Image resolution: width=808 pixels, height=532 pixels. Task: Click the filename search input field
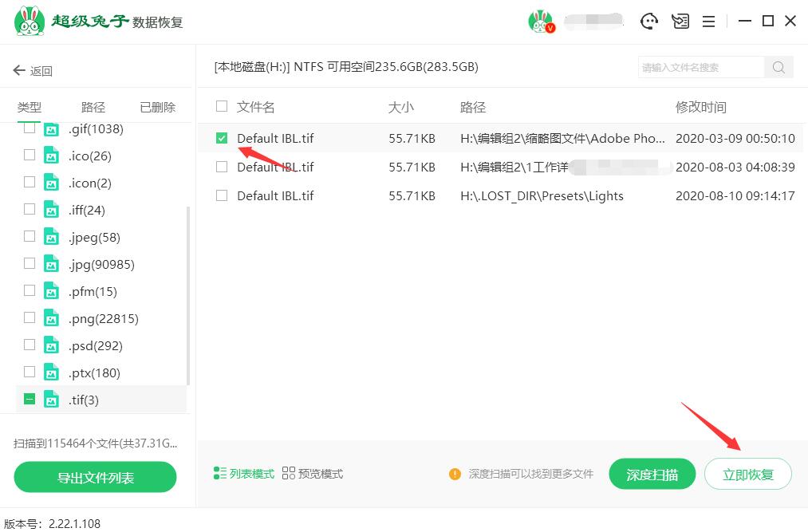click(x=702, y=68)
